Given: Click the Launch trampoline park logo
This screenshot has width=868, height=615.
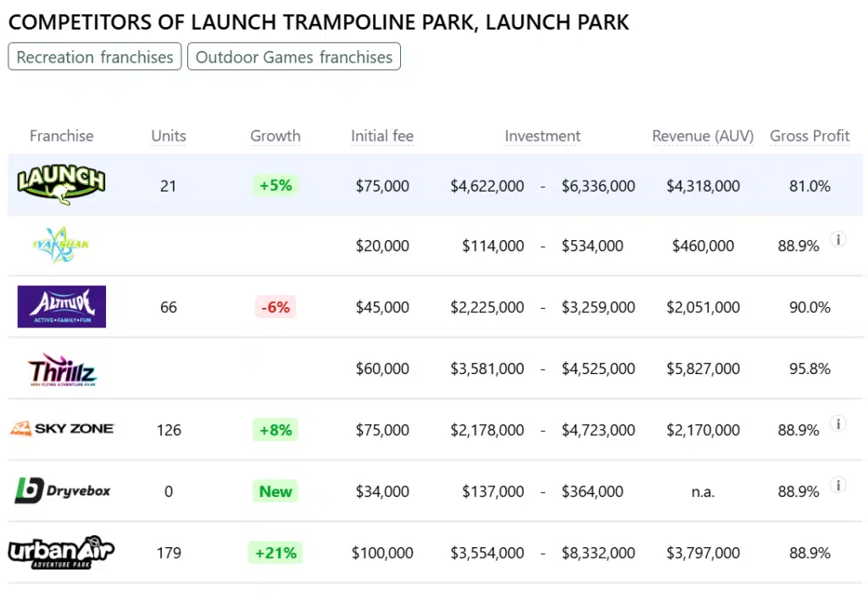Looking at the screenshot, I should pyautogui.click(x=61, y=184).
